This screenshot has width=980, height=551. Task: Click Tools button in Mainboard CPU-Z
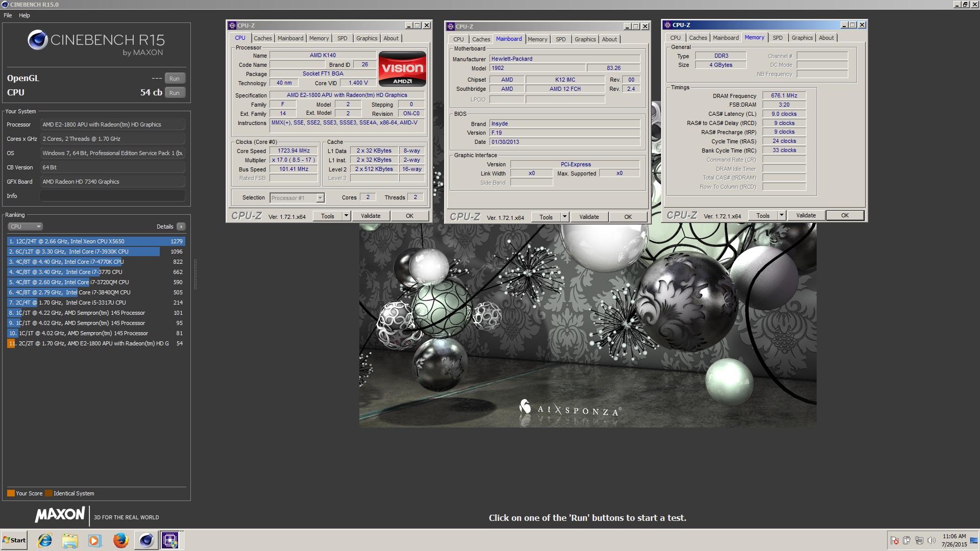coord(546,217)
